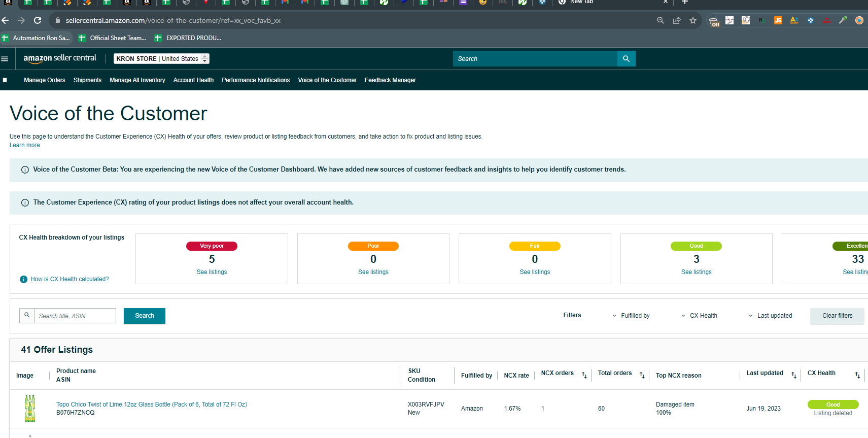
Task: Open Feedback Manager
Action: click(390, 80)
